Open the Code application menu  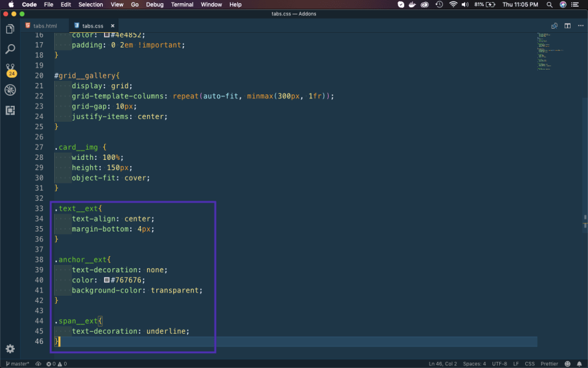[x=29, y=5]
